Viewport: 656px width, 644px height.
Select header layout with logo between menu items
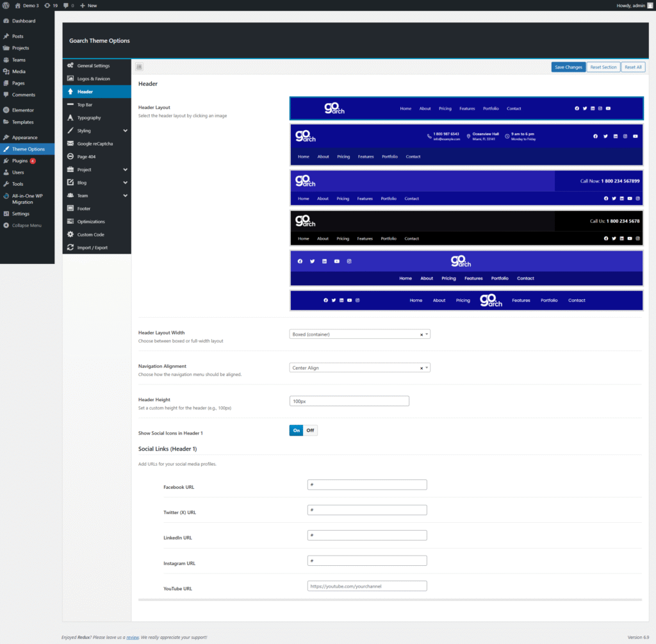(x=466, y=301)
